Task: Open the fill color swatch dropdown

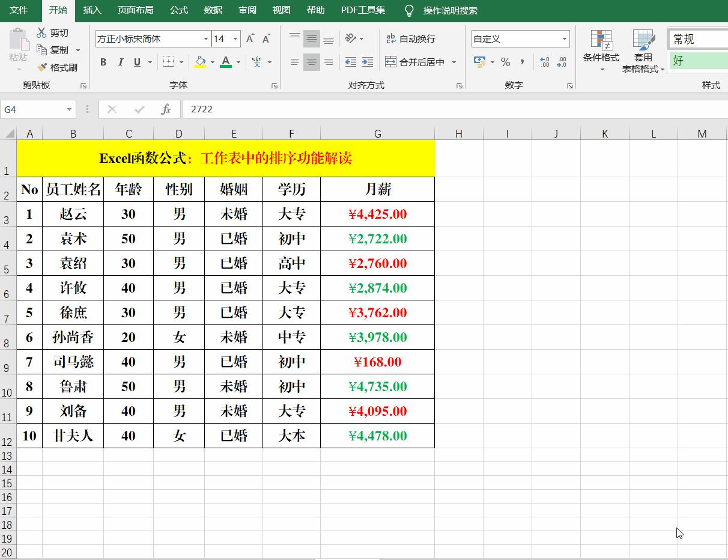Action: click(213, 62)
